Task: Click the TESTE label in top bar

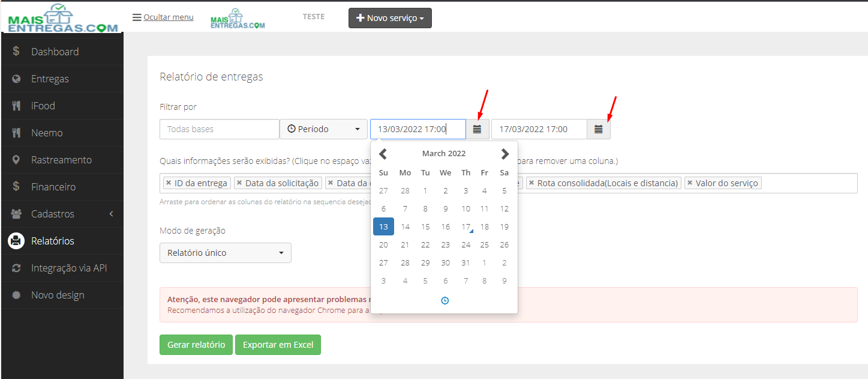Action: pos(314,17)
